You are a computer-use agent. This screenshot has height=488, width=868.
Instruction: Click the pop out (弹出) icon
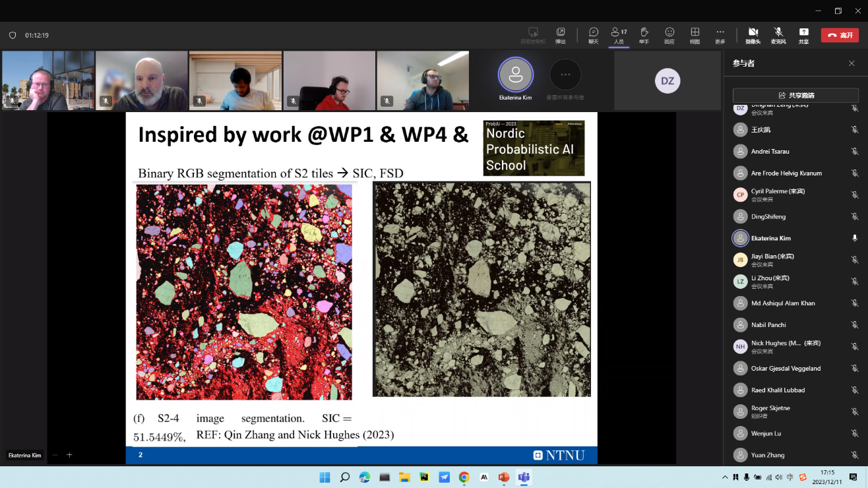pyautogui.click(x=560, y=35)
